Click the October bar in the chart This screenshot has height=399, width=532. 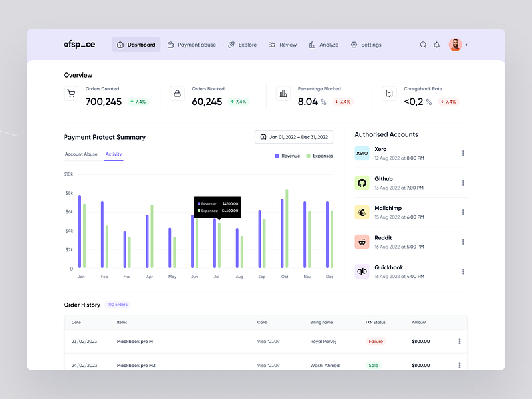283,233
